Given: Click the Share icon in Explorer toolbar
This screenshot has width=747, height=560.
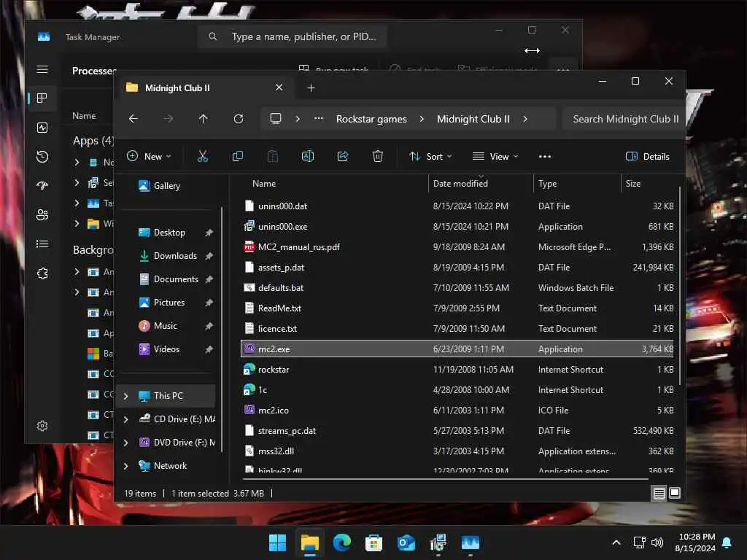Looking at the screenshot, I should click(343, 156).
